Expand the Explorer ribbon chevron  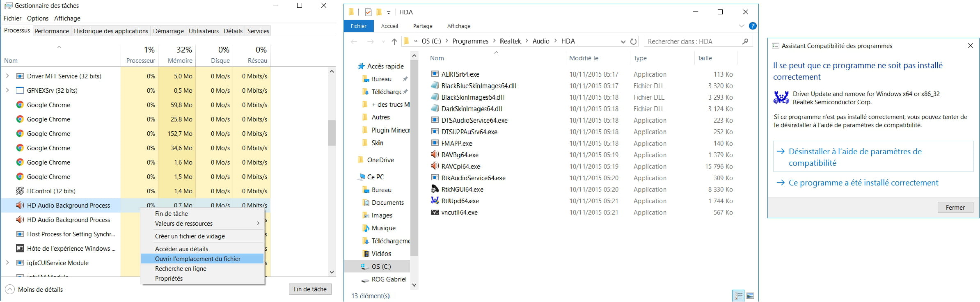[x=741, y=26]
